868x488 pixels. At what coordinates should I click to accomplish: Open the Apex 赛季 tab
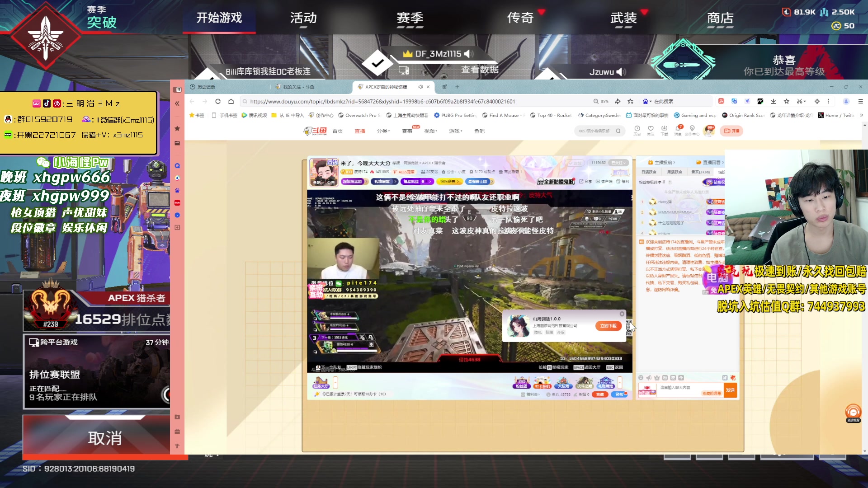coord(410,18)
